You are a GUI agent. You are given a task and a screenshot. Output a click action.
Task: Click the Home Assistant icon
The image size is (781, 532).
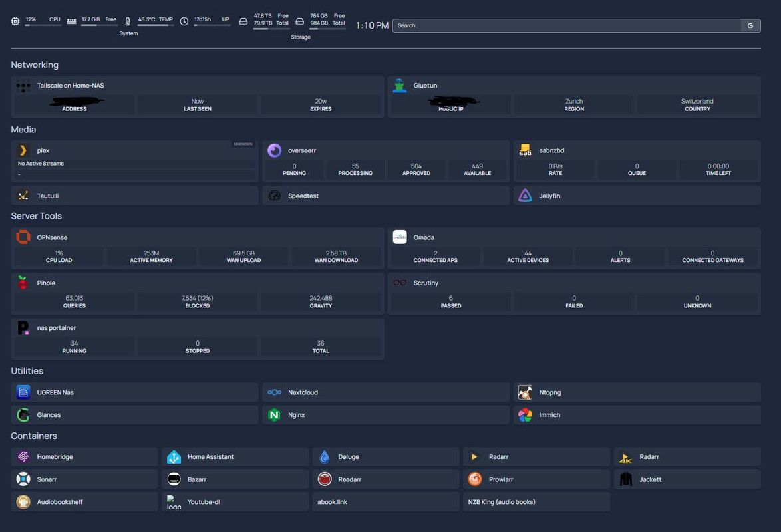[x=174, y=456]
